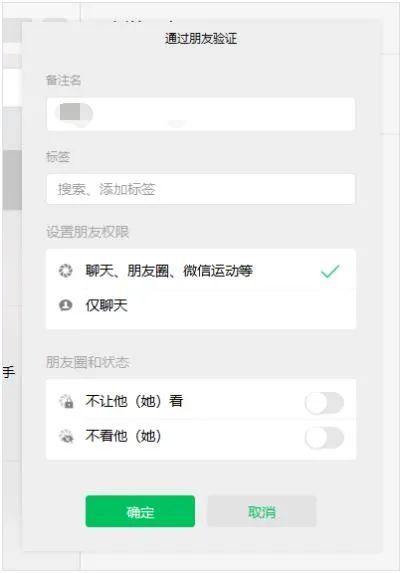This screenshot has height=573, width=402.
Task: Enable the 不让他（她）看 switch
Action: tap(324, 403)
